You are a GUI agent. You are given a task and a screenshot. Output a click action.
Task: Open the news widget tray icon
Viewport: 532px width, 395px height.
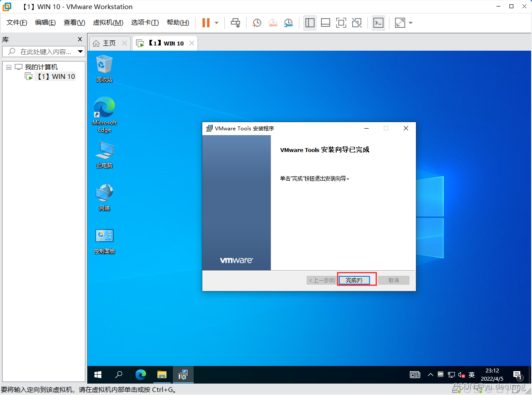415,375
